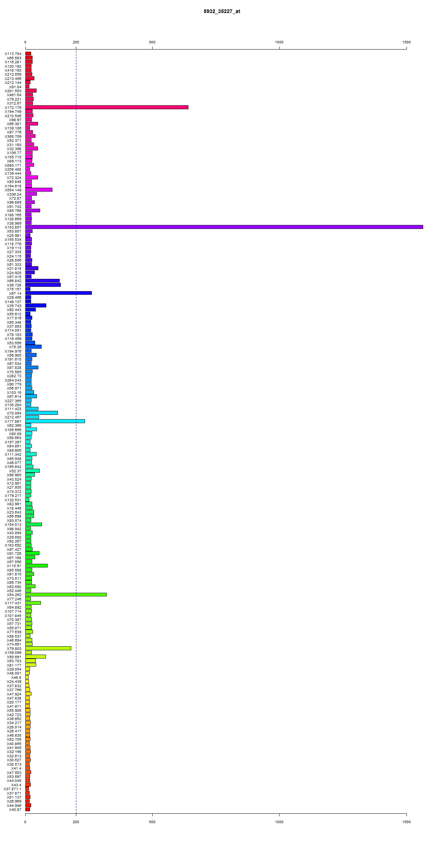Click the row label X159.099

[x=13, y=652]
